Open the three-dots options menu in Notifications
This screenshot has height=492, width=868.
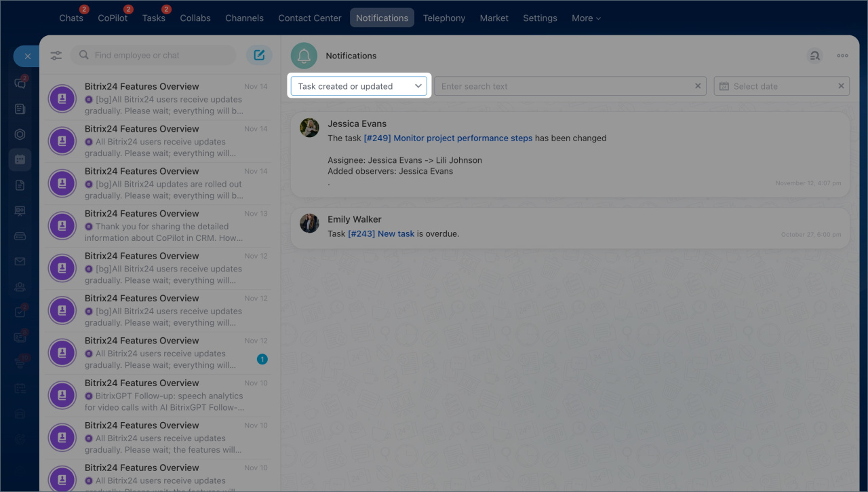click(842, 56)
